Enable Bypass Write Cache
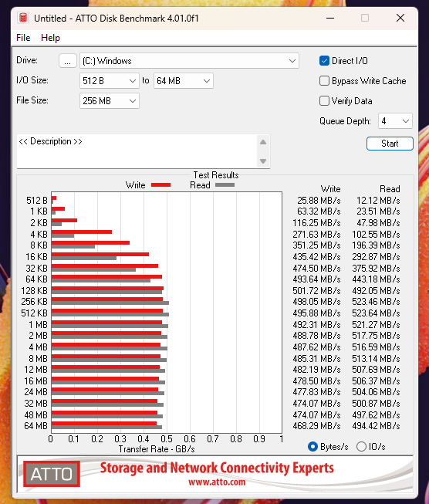429x504 pixels. (x=324, y=81)
